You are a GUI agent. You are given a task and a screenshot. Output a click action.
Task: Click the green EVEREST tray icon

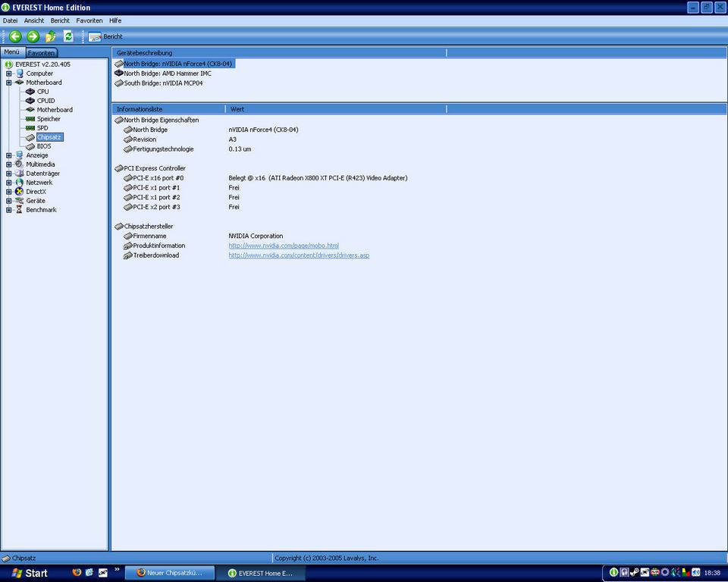(613, 572)
